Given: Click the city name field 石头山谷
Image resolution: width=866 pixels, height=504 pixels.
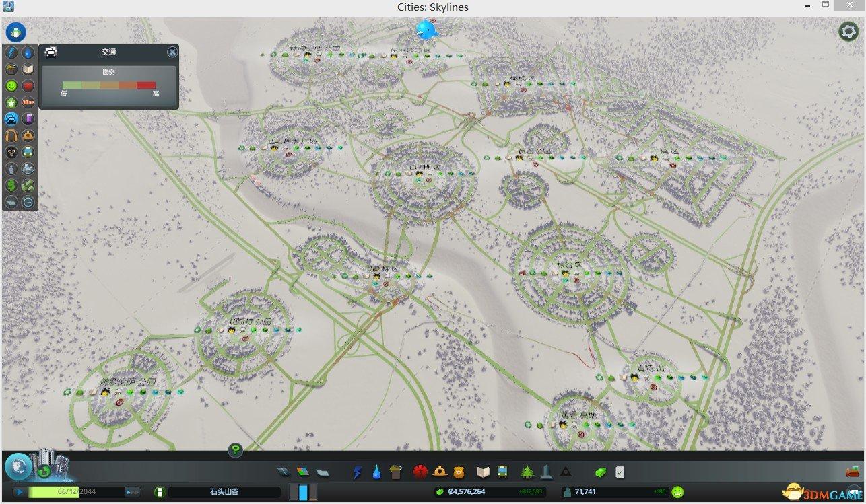Looking at the screenshot, I should 224,492.
